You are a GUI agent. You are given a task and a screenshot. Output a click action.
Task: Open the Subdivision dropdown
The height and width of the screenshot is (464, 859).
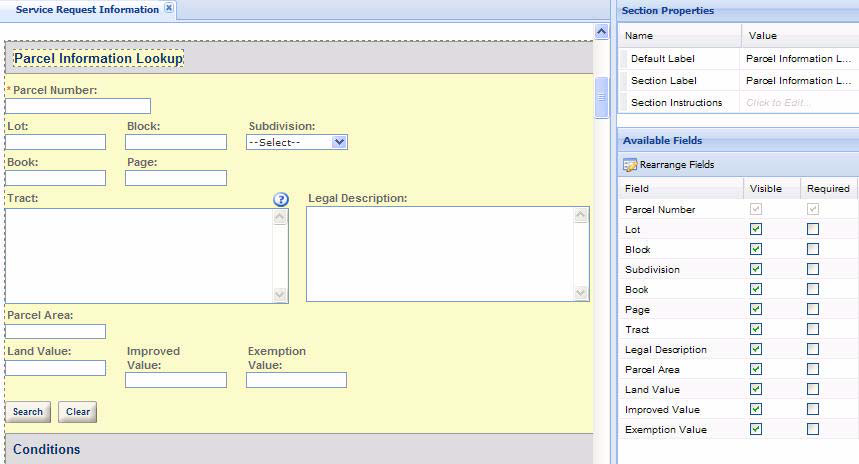[x=339, y=142]
